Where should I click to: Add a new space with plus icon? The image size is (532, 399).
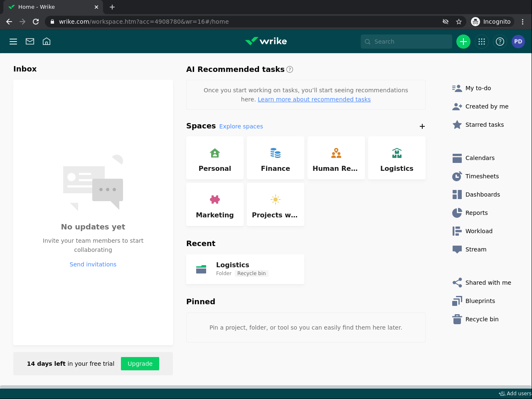click(422, 126)
